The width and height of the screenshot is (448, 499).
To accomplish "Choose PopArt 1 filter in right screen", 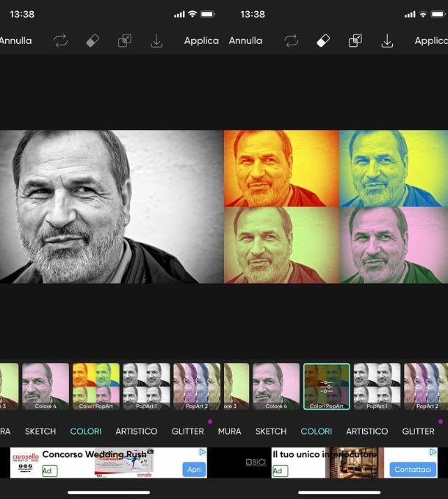I will tap(377, 386).
